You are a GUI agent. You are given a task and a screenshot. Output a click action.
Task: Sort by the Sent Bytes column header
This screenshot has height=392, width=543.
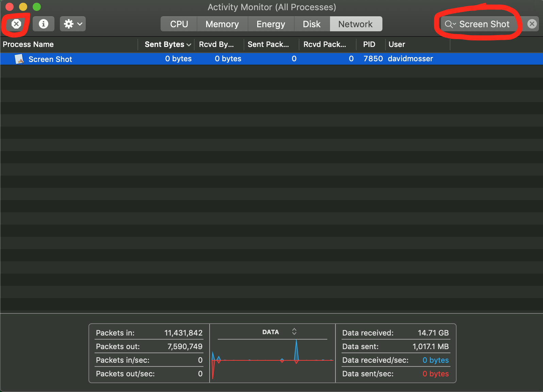tap(166, 45)
